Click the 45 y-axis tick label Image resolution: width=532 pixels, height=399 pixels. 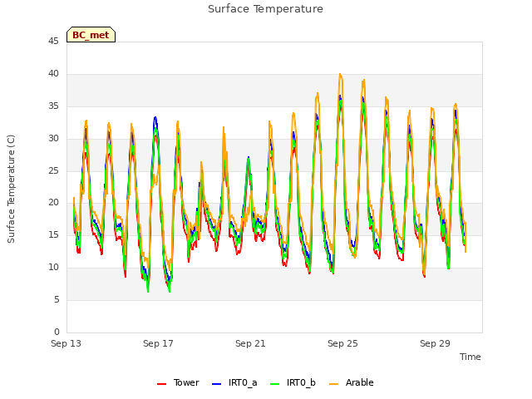[x=53, y=42]
